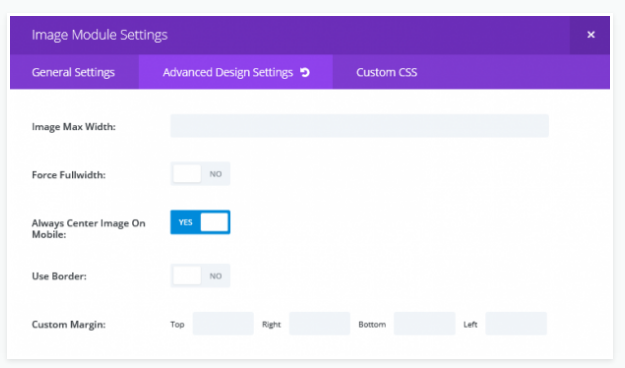Click the Always Center Image On Mobile label
Screen dimensions: 625x368
pyautogui.click(x=88, y=228)
